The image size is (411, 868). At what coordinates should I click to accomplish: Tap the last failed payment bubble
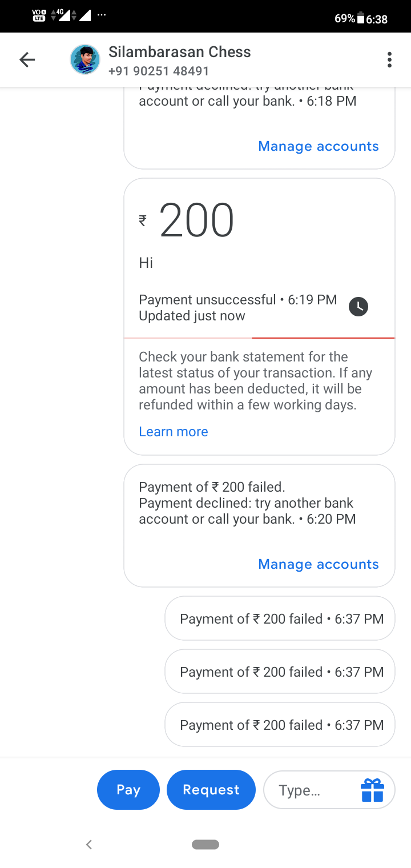(280, 725)
